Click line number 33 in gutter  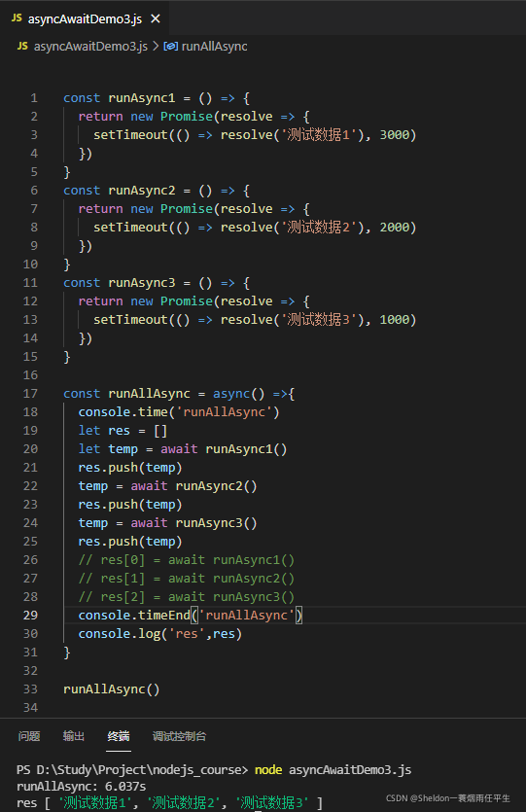point(30,689)
